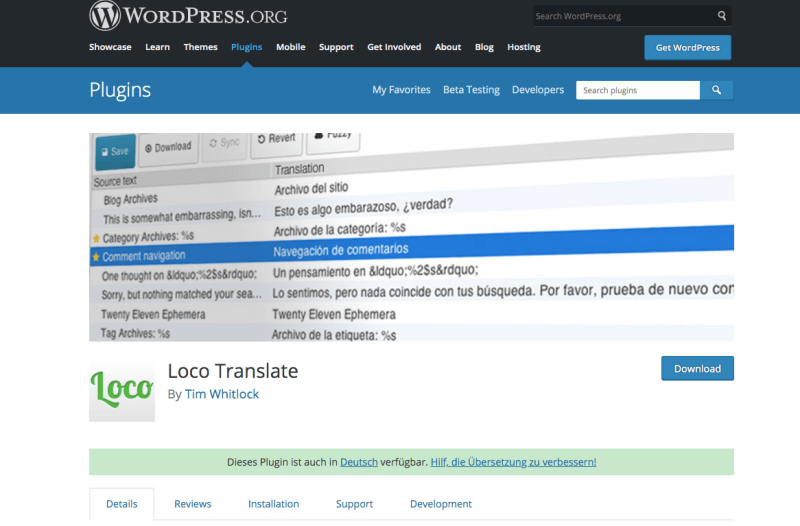Click the magnifier icon in WordPress.org search
This screenshot has width=800, height=526.
click(721, 16)
